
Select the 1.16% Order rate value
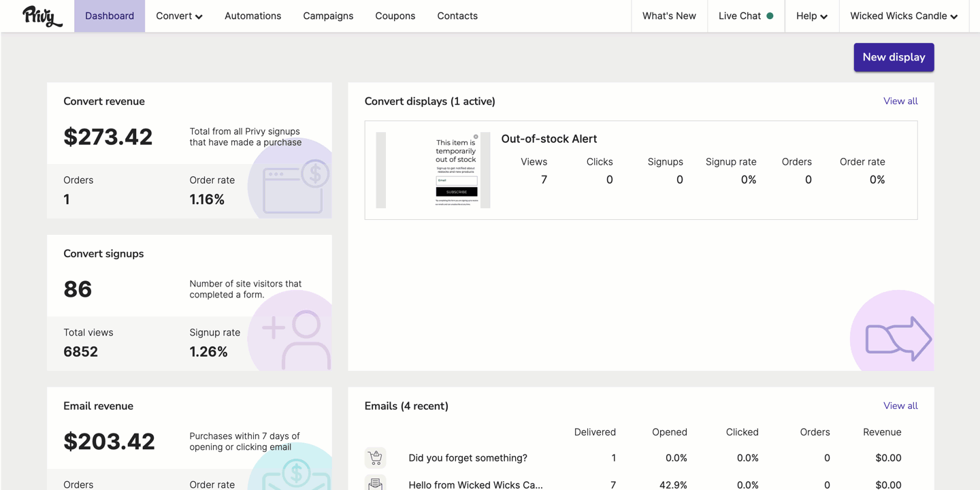[x=207, y=199]
